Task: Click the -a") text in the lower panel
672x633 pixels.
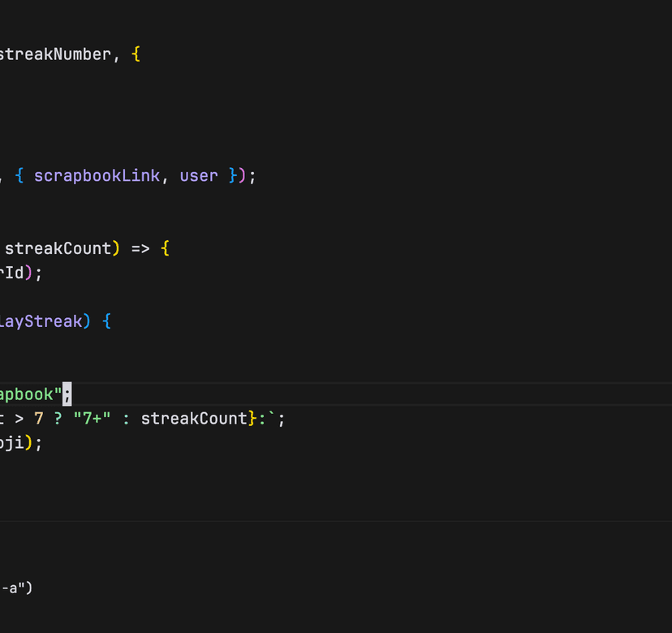Action: [x=17, y=588]
